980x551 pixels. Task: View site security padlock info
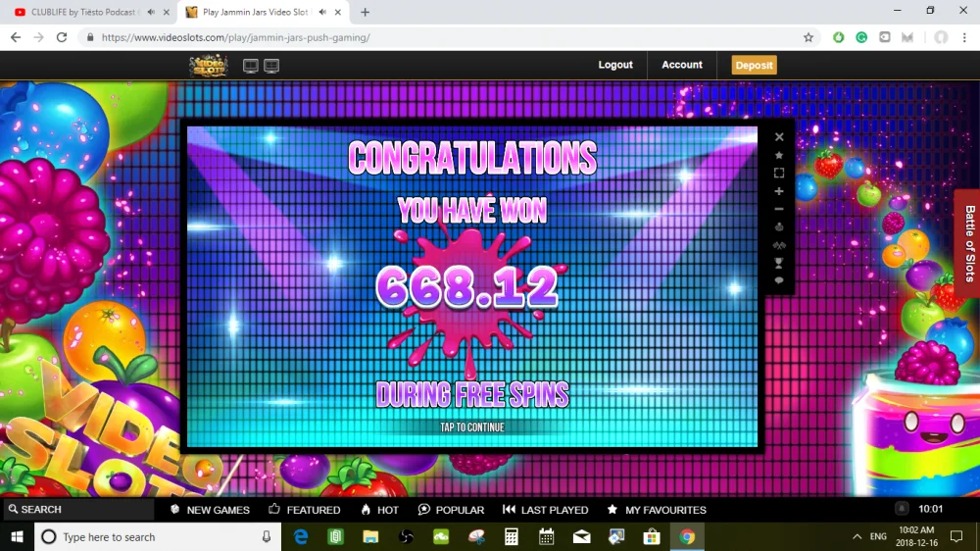90,37
